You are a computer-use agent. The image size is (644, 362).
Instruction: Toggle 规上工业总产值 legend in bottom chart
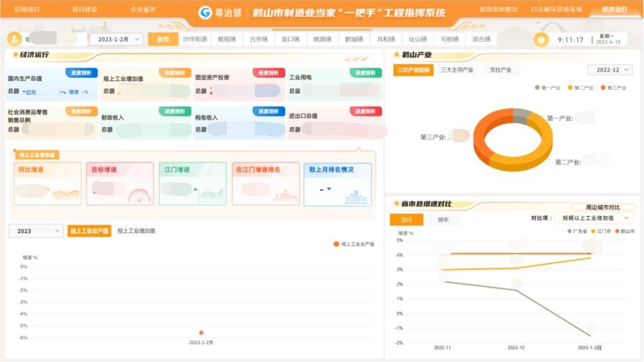coord(354,244)
